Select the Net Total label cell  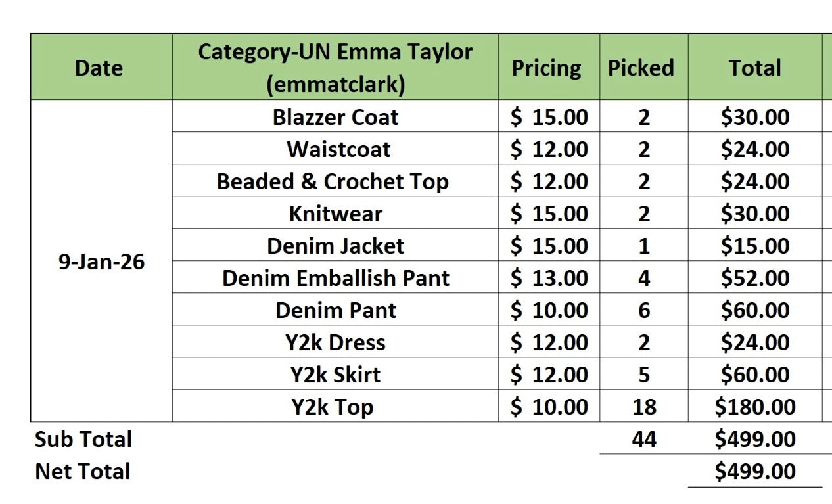tap(83, 470)
